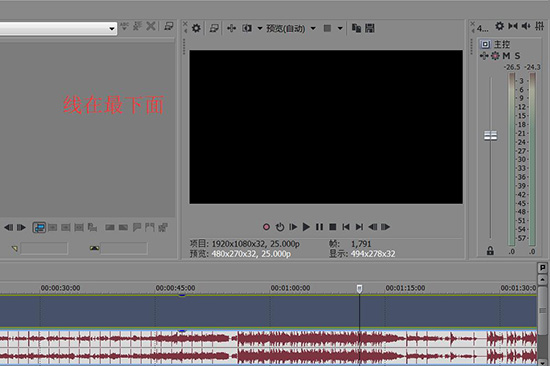Save snapshot to file icon
This screenshot has width=550, height=366.
[370, 28]
